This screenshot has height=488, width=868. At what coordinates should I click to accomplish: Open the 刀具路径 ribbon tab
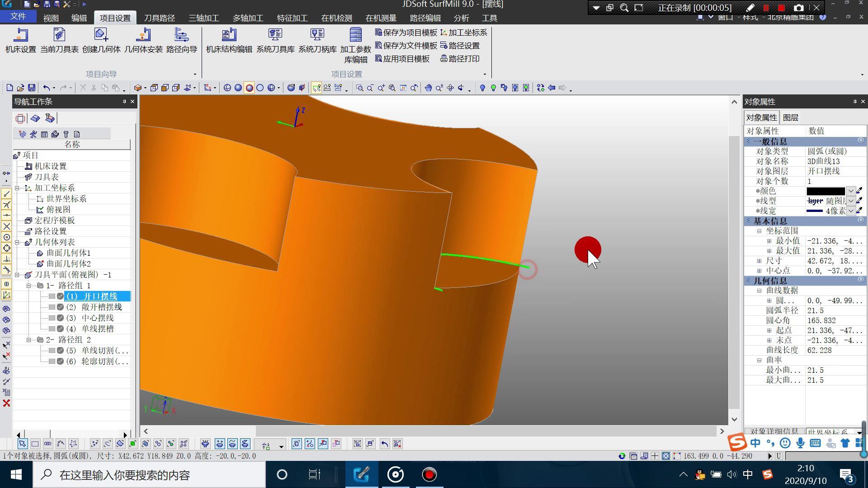(159, 18)
